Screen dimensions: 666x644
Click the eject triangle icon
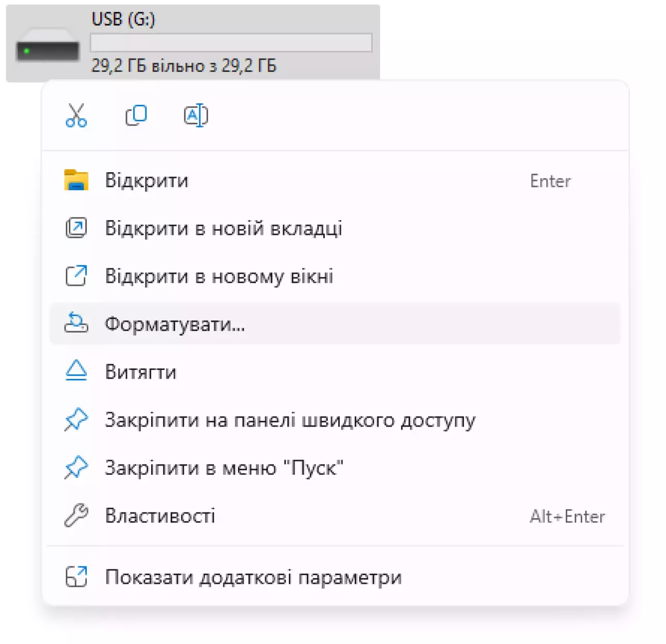pyautogui.click(x=76, y=371)
